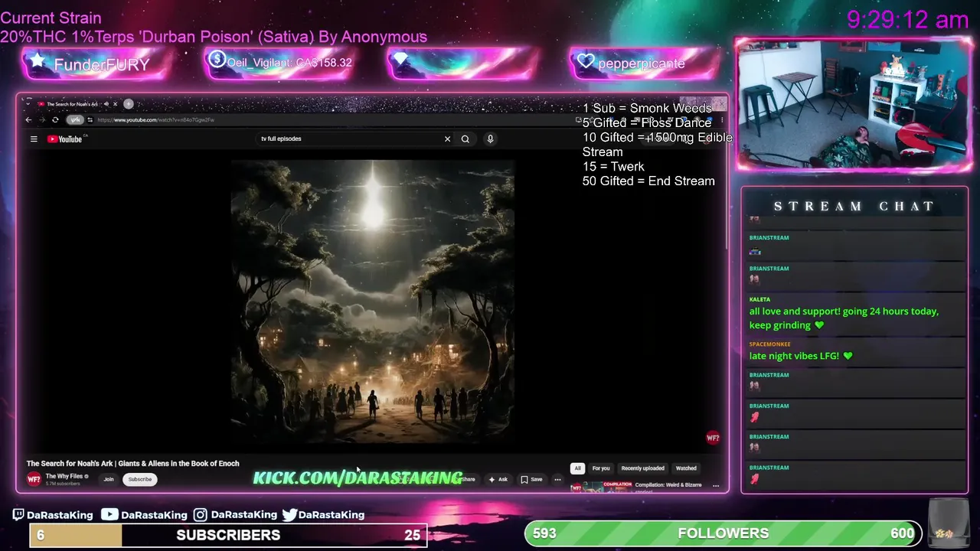Select the For you filter chip
Screen dimensions: 980x551
point(601,468)
